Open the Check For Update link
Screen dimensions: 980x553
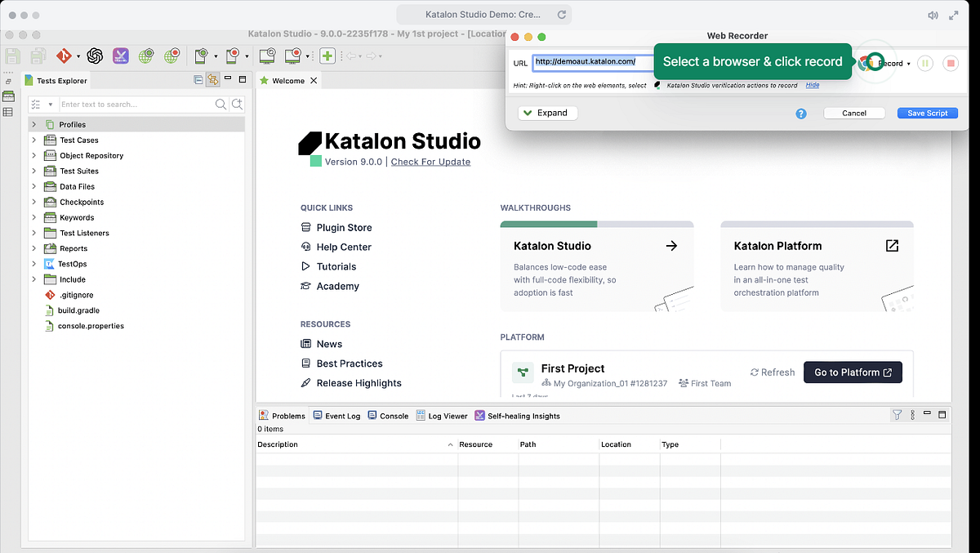430,161
